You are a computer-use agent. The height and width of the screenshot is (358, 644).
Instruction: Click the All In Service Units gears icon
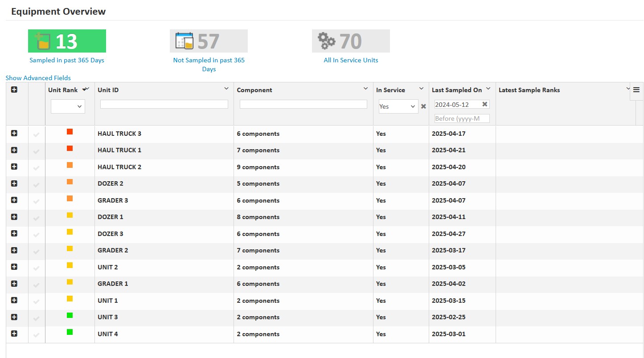[x=327, y=41]
